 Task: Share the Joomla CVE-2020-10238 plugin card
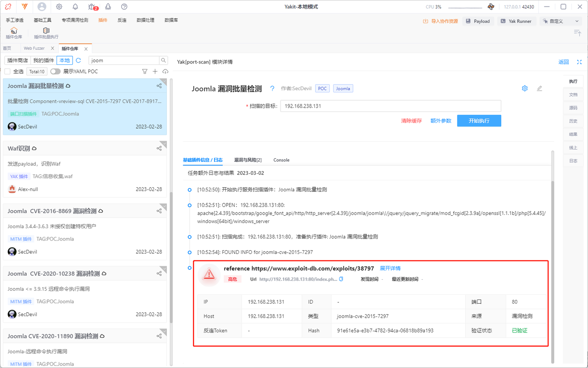tap(159, 274)
